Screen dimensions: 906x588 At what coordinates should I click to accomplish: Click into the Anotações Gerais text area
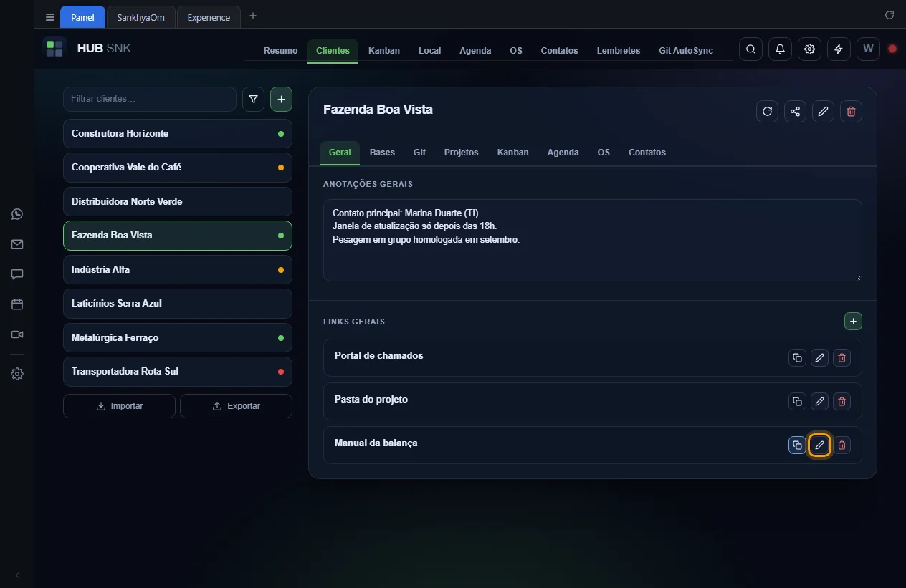tap(593, 240)
